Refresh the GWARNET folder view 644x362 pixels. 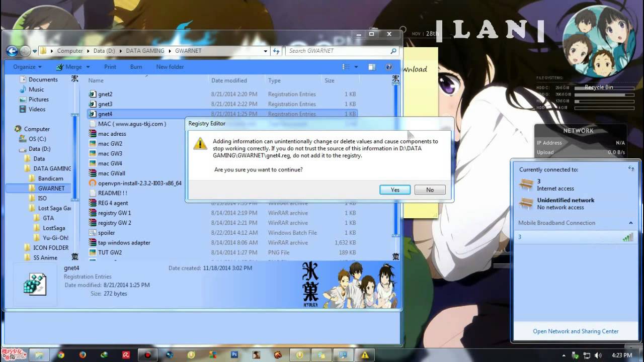[x=276, y=51]
